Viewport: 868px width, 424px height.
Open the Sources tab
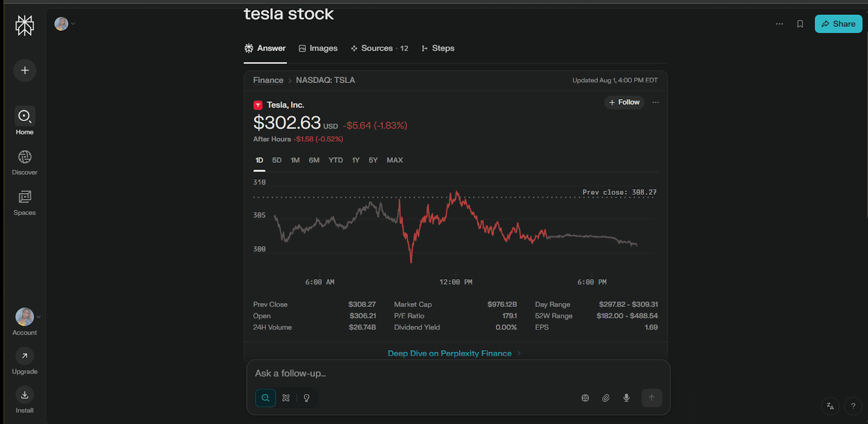pos(379,48)
